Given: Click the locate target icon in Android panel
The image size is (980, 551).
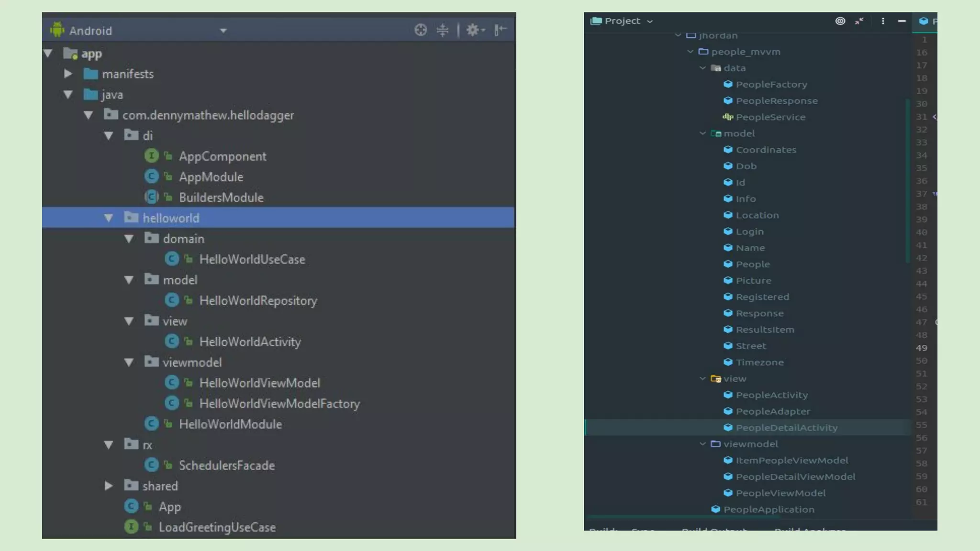Looking at the screenshot, I should (420, 30).
